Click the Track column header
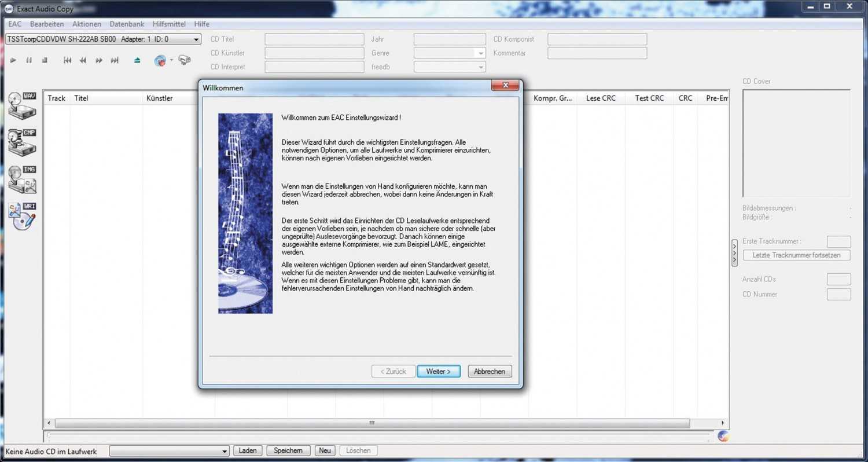Screen dimensions: 868x462 pos(57,98)
